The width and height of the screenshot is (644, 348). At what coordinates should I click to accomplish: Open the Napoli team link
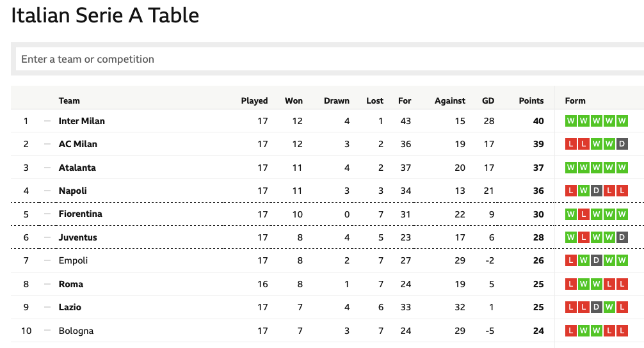(x=72, y=191)
